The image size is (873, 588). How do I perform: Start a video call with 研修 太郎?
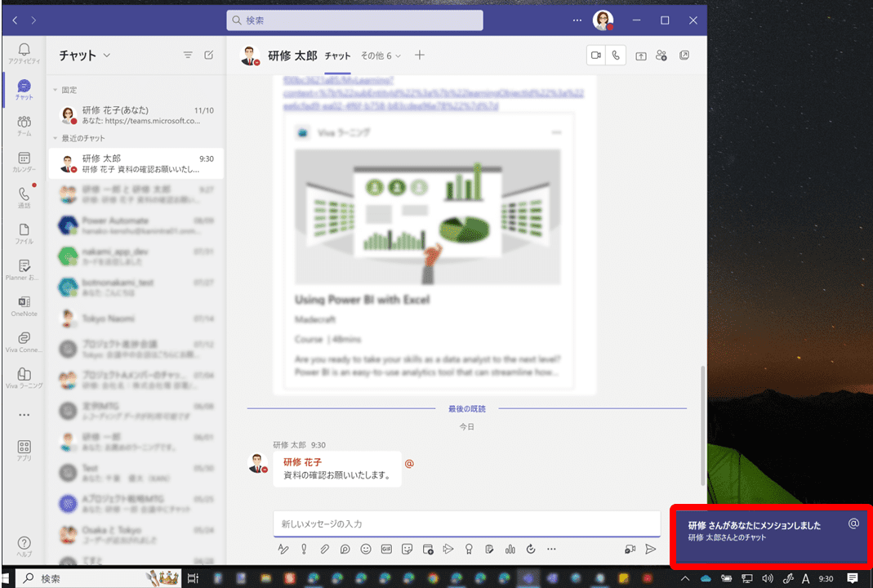pyautogui.click(x=596, y=56)
